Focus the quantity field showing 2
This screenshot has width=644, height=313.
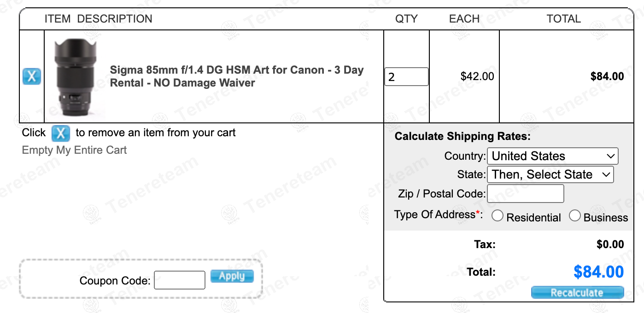(x=406, y=77)
